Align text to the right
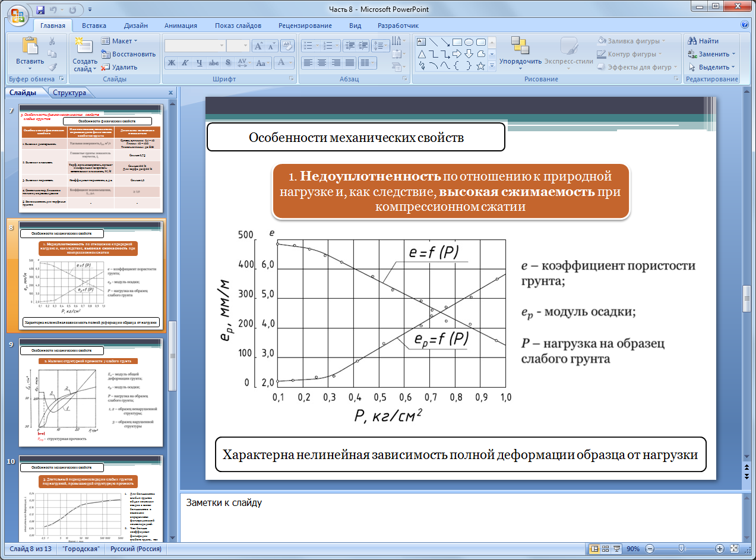 [x=336, y=62]
